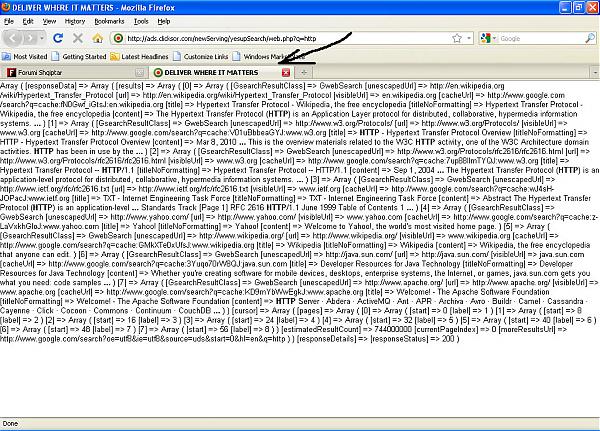This screenshot has width=600, height=431.
Task: Go back with the Back arrow button
Action: click(13, 38)
